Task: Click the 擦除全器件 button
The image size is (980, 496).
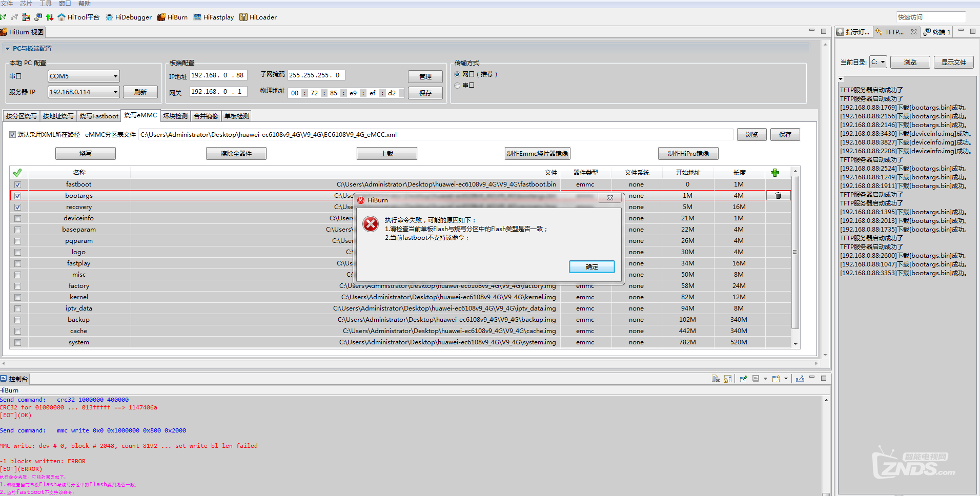Action: pyautogui.click(x=236, y=154)
